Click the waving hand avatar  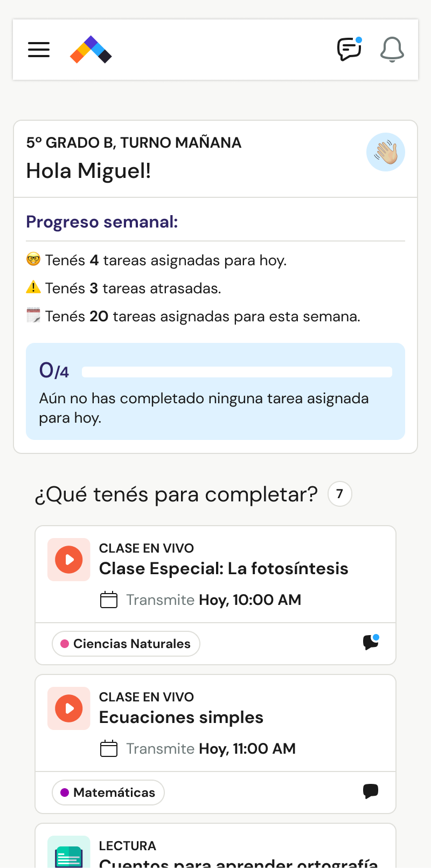[x=386, y=152]
